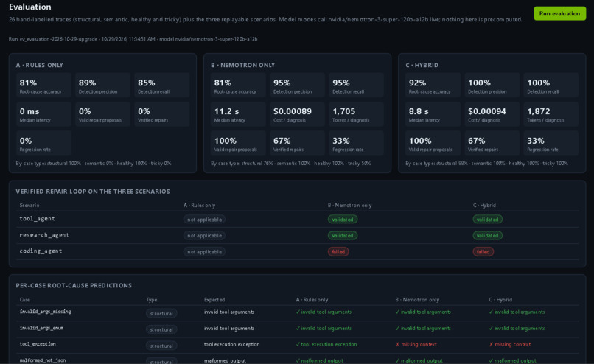This screenshot has width=594, height=364.
Task: Select Hybrid 100% Detection precision card
Action: tap(492, 85)
